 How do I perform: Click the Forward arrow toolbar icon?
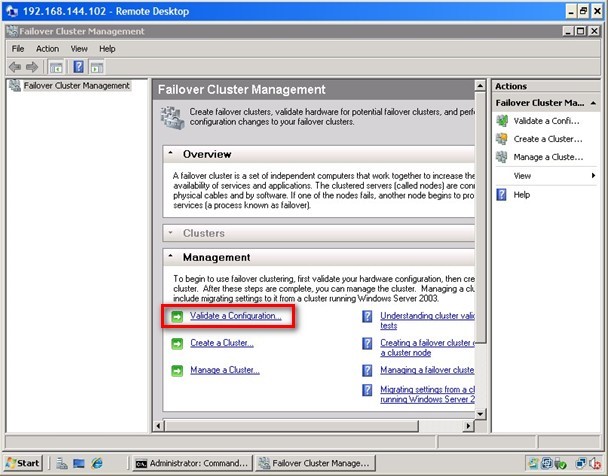32,67
